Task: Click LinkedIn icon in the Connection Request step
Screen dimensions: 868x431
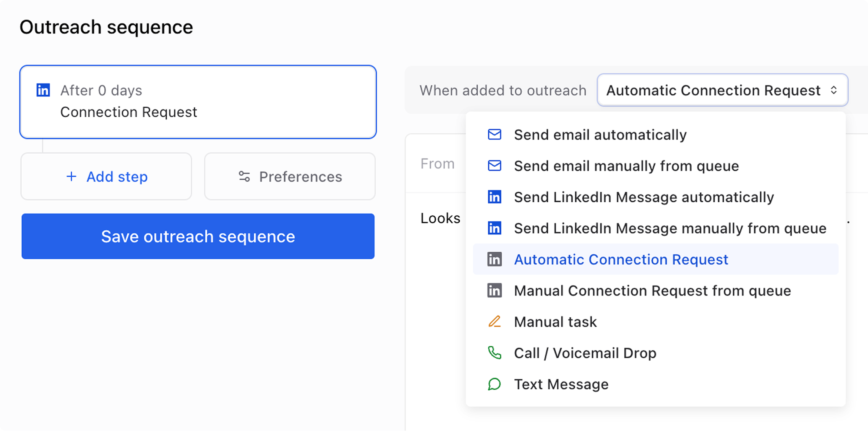Action: click(43, 90)
